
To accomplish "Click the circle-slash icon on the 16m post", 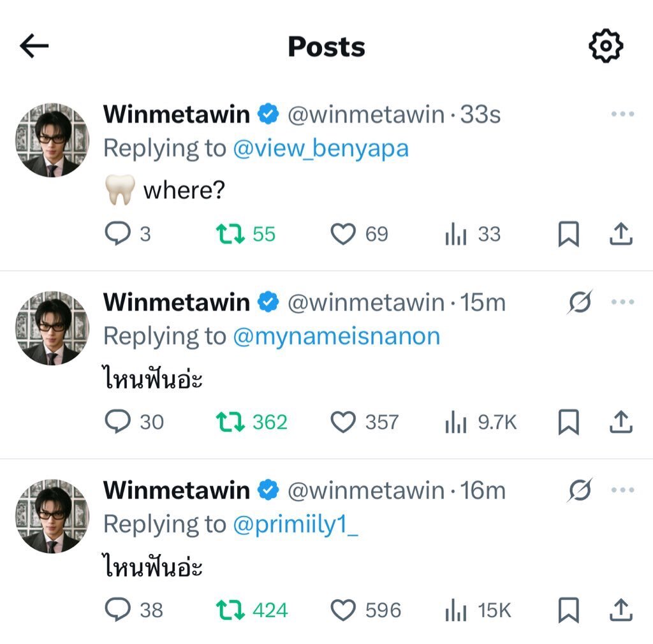I will click(x=579, y=490).
